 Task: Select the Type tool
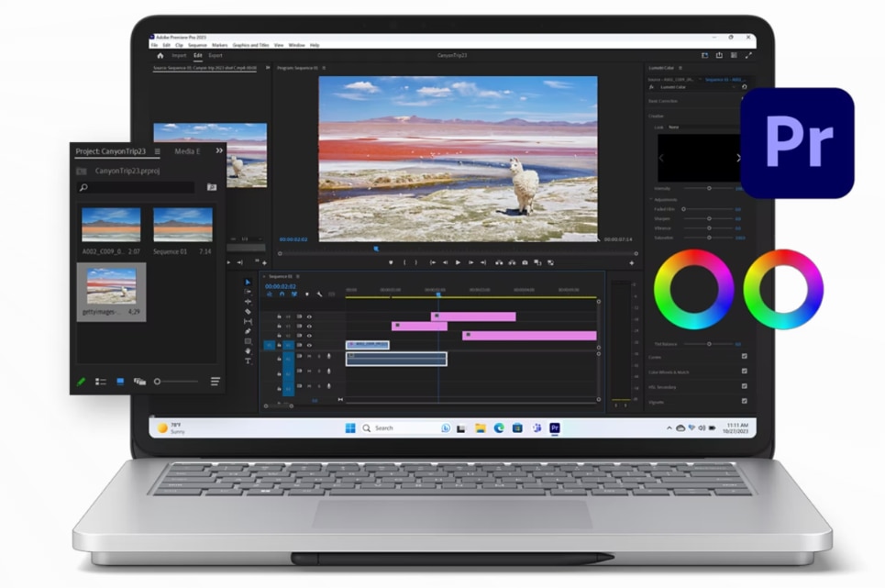248,361
